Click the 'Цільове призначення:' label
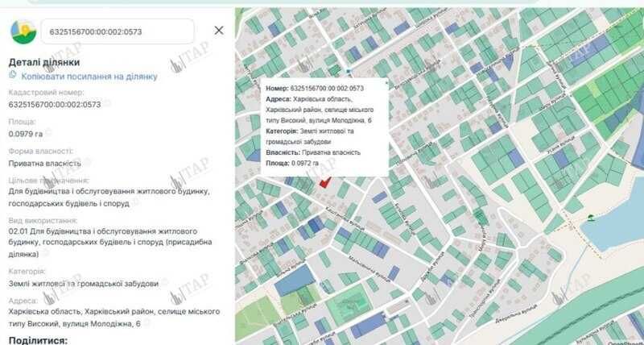Image resolution: width=644 pixels, height=345 pixels. tap(48, 181)
